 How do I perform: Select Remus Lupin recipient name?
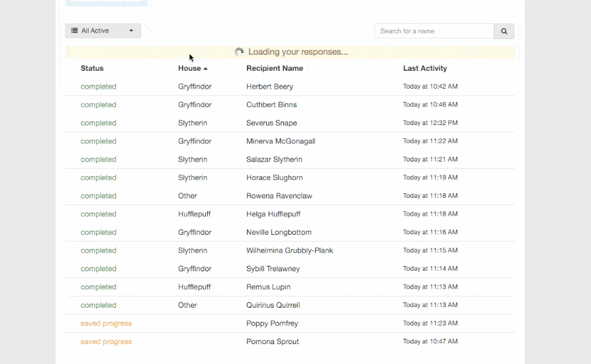point(268,287)
